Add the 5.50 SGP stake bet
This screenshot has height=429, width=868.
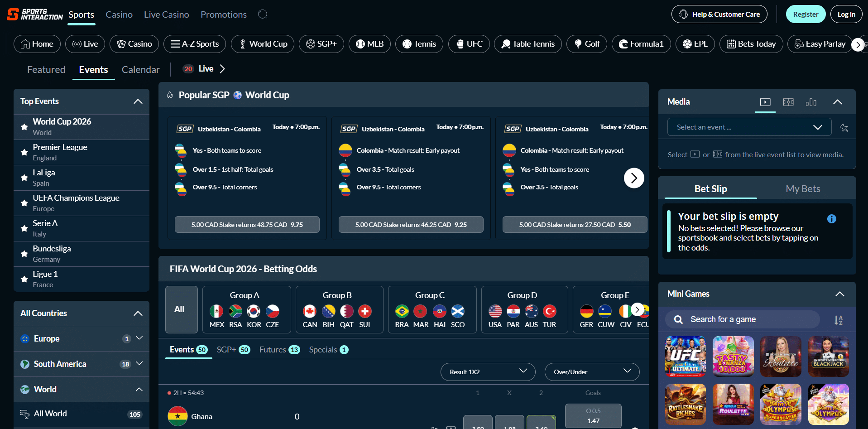(x=575, y=225)
